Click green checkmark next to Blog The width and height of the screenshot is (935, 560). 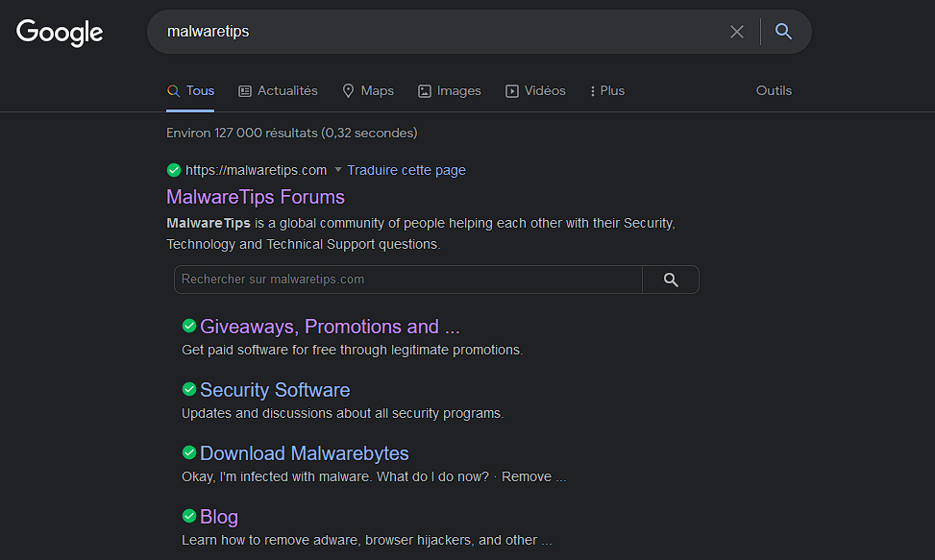pos(189,516)
